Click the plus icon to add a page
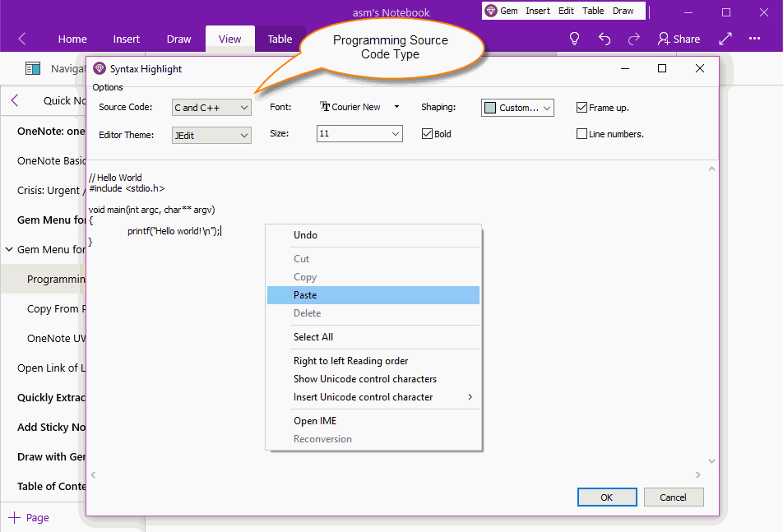This screenshot has height=532, width=783. pyautogui.click(x=15, y=517)
